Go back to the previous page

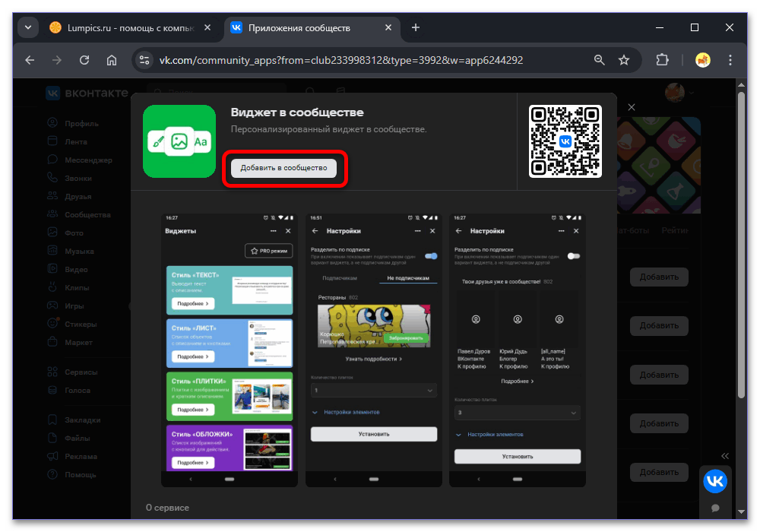click(x=30, y=60)
